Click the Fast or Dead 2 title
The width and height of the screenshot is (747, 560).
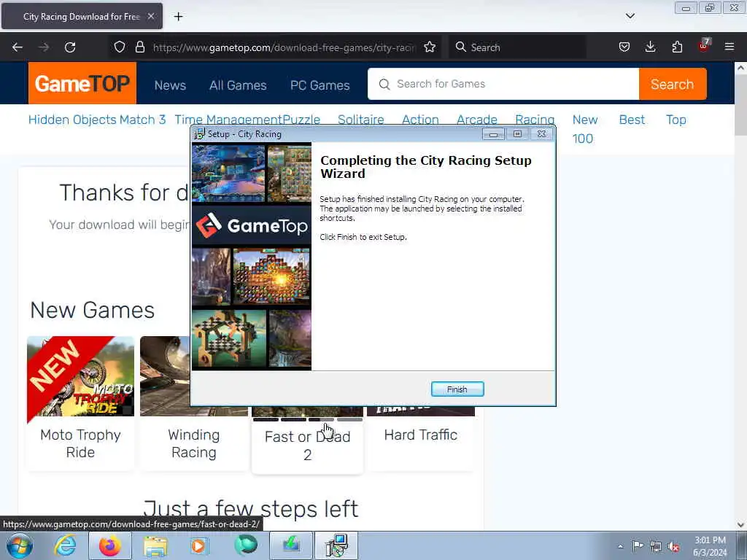click(307, 446)
